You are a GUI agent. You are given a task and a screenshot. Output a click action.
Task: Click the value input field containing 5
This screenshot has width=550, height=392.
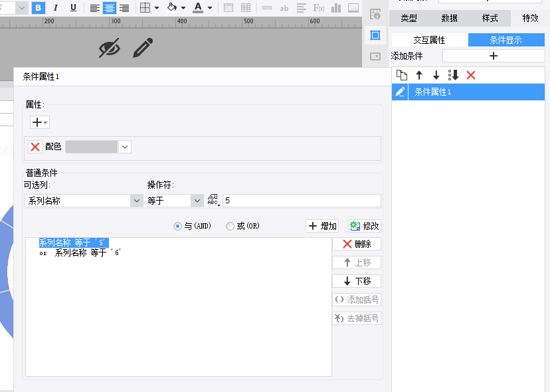[302, 201]
